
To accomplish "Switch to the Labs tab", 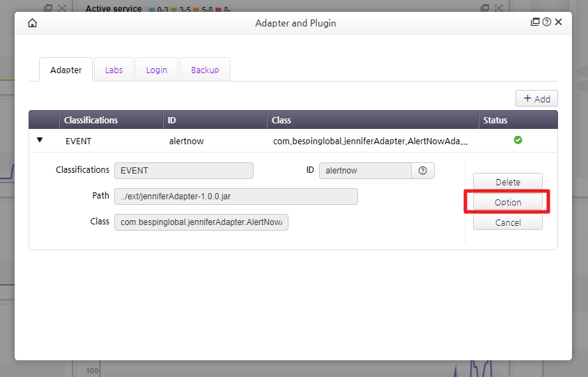I will [114, 70].
